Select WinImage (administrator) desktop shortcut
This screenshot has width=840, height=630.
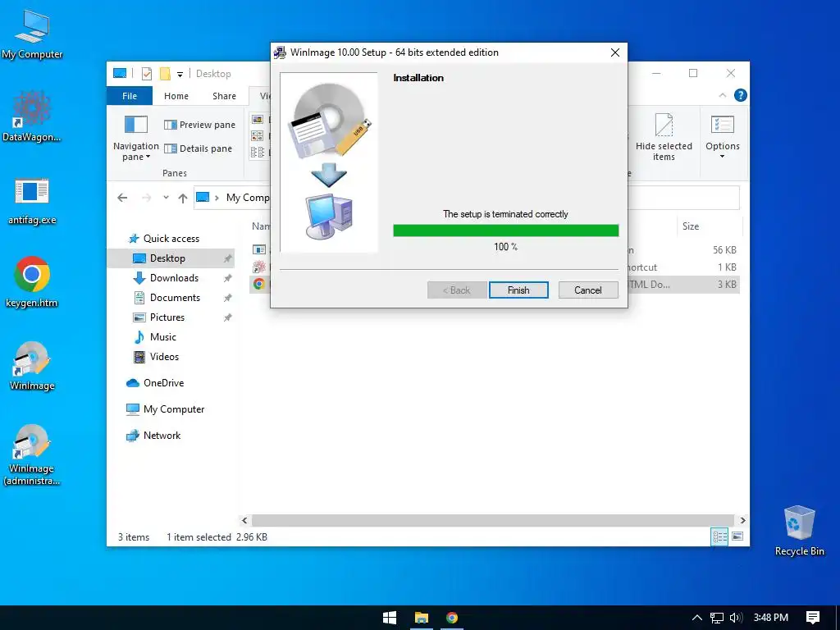[32, 454]
